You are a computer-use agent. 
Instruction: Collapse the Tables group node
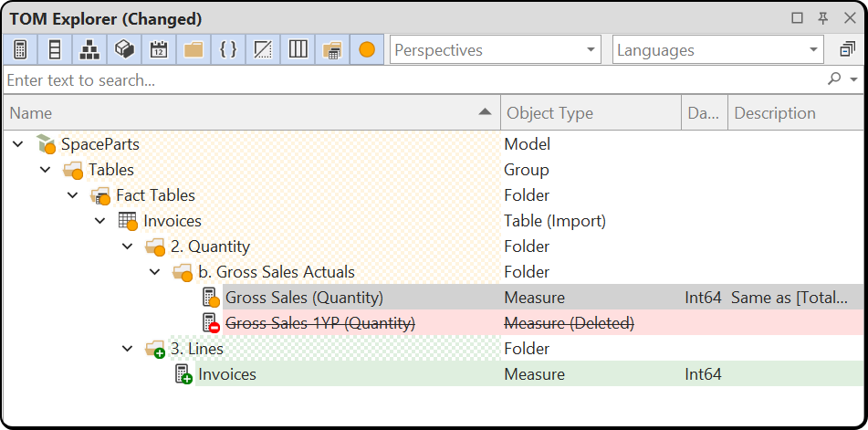pyautogui.click(x=46, y=169)
